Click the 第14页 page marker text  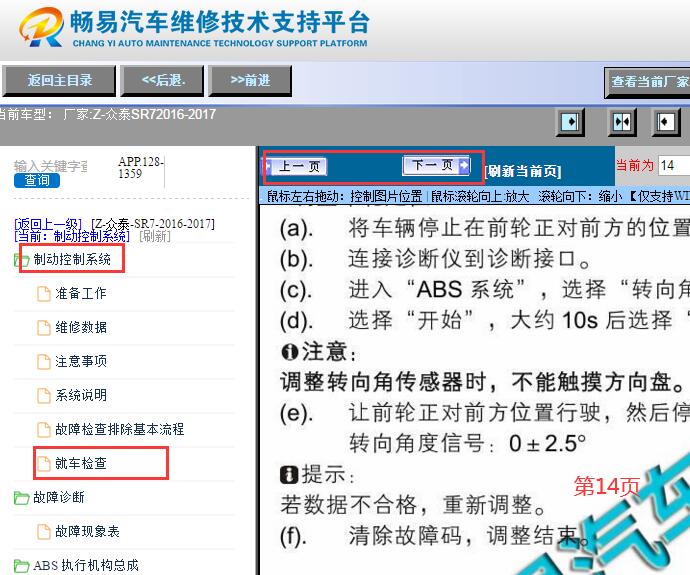pyautogui.click(x=606, y=487)
